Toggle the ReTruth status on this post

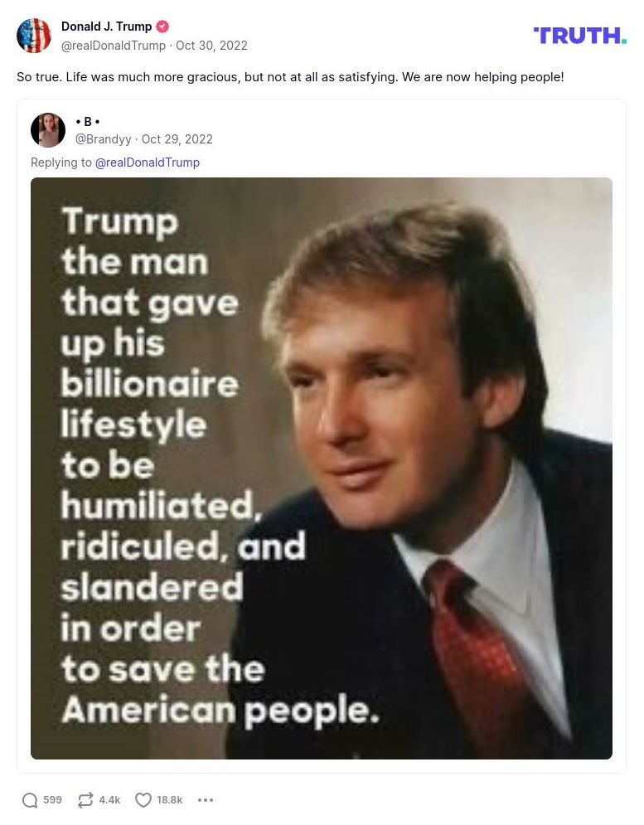pos(85,799)
